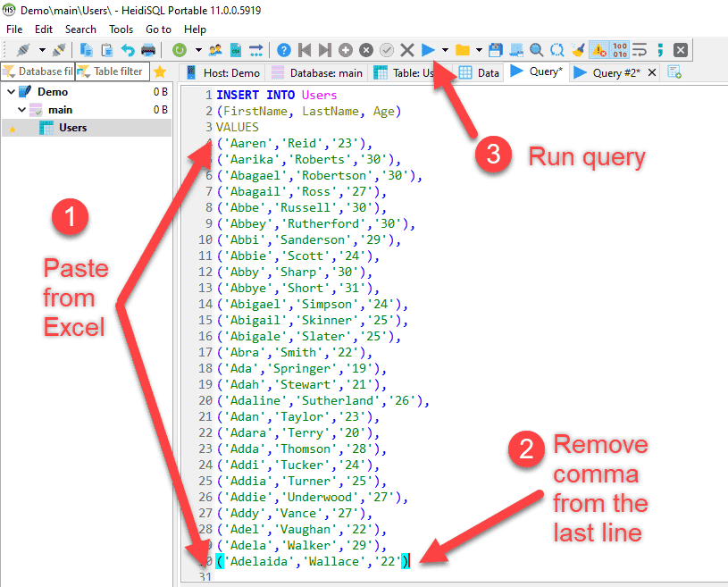Select the Demo session tree item

53,92
